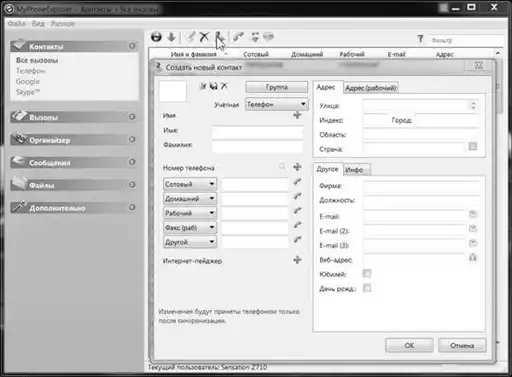Select the Адрес tab
The height and width of the screenshot is (377, 512).
[x=326, y=87]
